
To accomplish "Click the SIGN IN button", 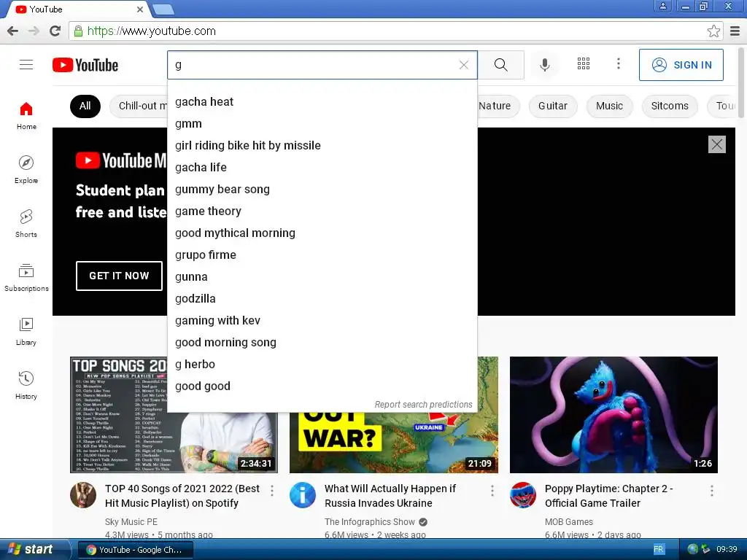I will tap(681, 65).
